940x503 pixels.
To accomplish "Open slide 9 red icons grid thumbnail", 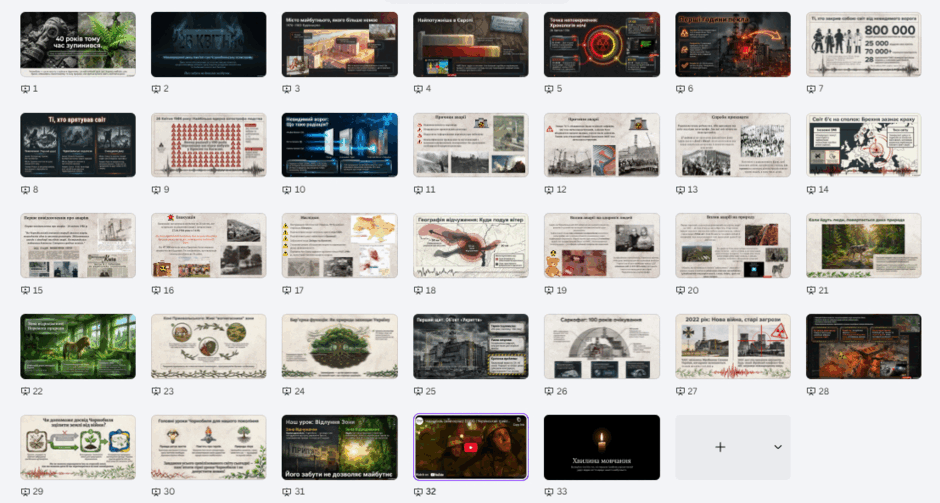I will point(209,145).
